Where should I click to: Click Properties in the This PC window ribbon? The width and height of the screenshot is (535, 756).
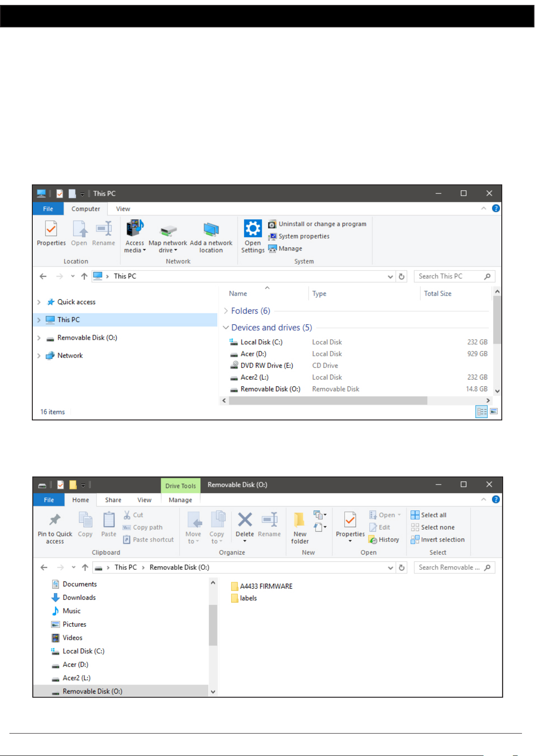pos(51,233)
